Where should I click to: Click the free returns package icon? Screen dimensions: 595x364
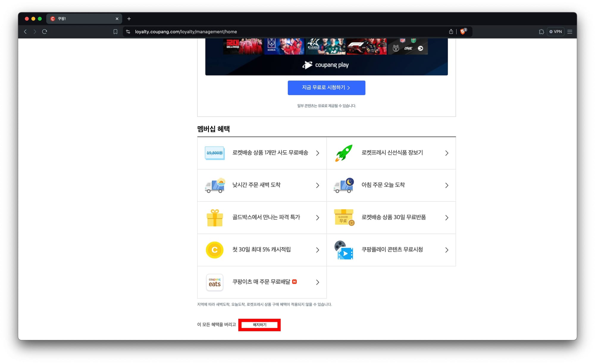(x=344, y=218)
